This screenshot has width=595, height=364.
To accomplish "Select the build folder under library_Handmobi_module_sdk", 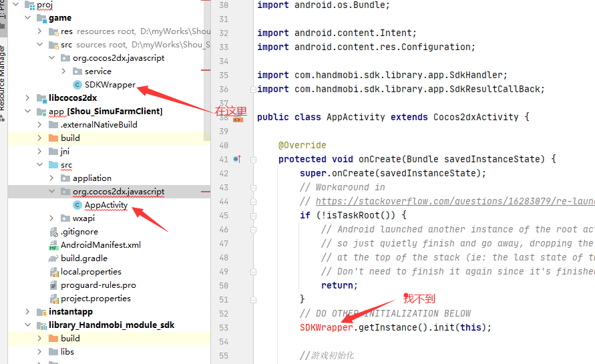I will click(109, 338).
